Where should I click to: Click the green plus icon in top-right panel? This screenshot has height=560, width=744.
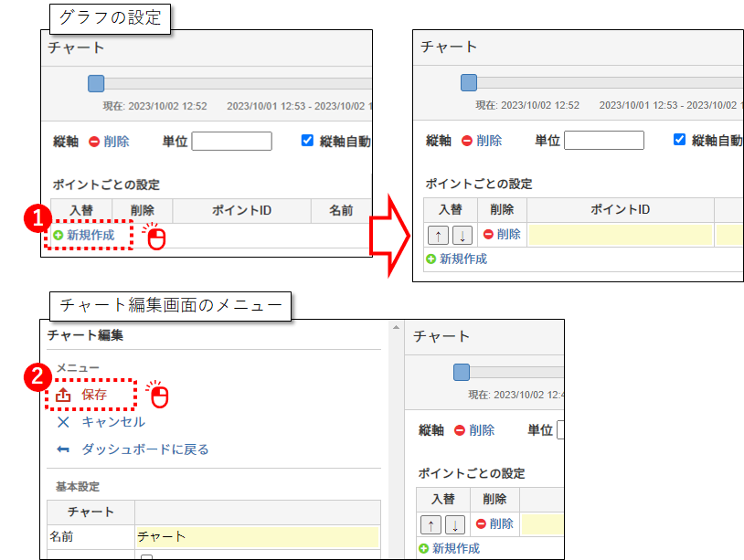[x=430, y=259]
